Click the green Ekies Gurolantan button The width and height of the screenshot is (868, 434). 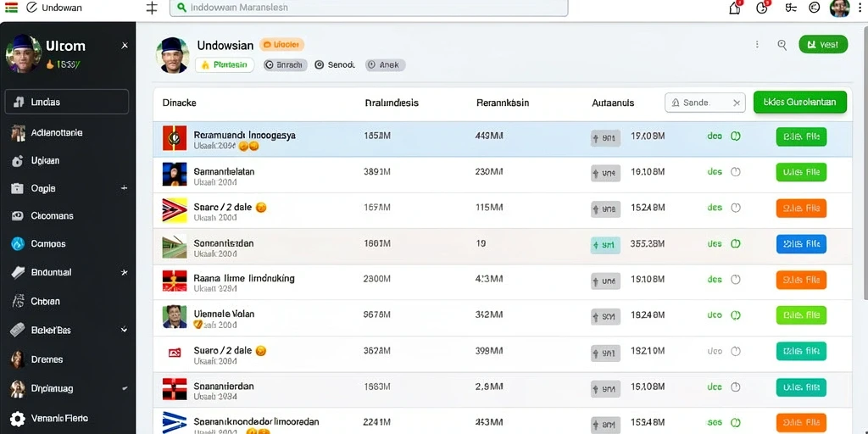click(x=800, y=103)
